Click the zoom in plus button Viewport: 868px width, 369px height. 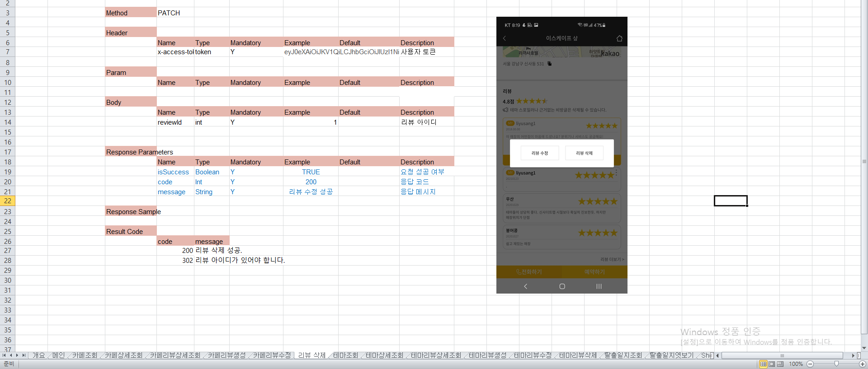point(863,364)
